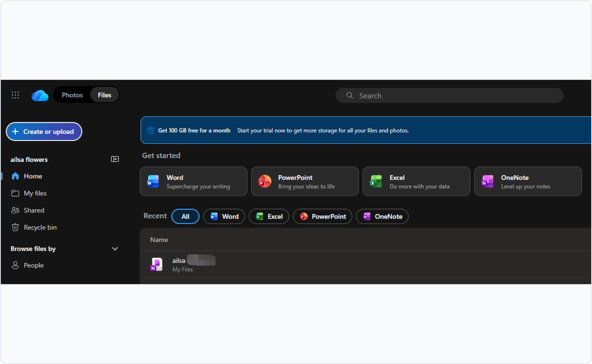Switch to the Photos view

click(x=72, y=95)
